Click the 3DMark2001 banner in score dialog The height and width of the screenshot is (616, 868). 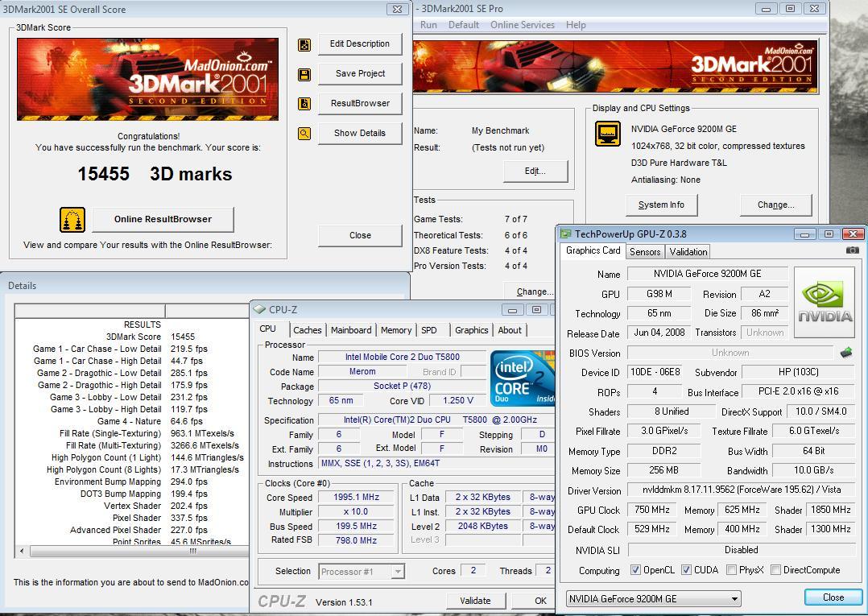[148, 79]
